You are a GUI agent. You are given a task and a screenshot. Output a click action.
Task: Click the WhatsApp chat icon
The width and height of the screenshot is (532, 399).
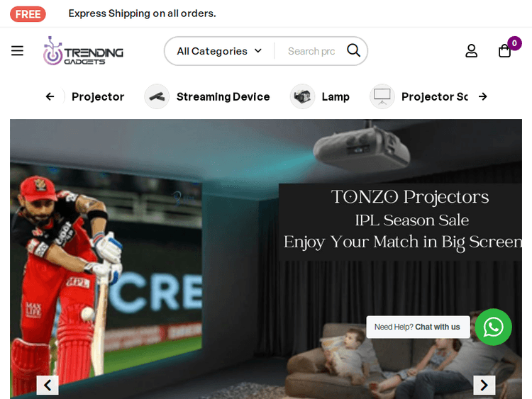(x=493, y=327)
